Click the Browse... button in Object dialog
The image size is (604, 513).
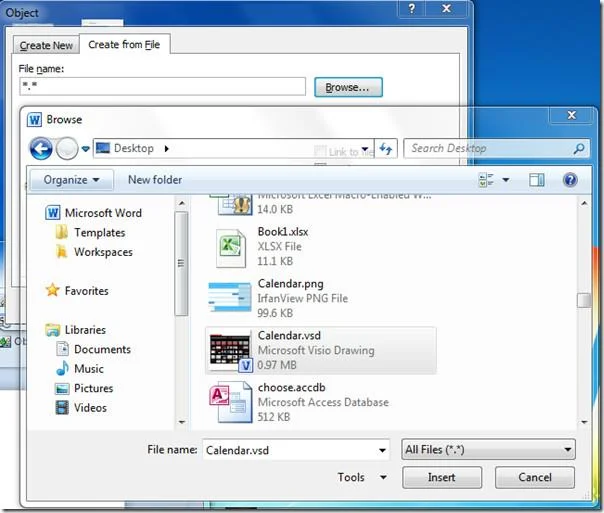pyautogui.click(x=348, y=87)
